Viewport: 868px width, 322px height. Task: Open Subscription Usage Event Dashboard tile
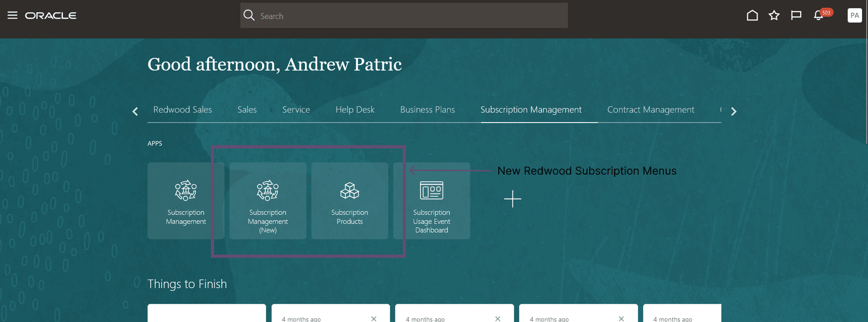[x=432, y=201]
